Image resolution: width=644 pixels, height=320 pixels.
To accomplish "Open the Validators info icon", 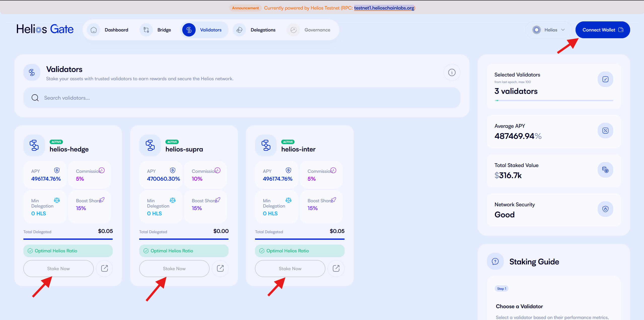I will pyautogui.click(x=452, y=72).
